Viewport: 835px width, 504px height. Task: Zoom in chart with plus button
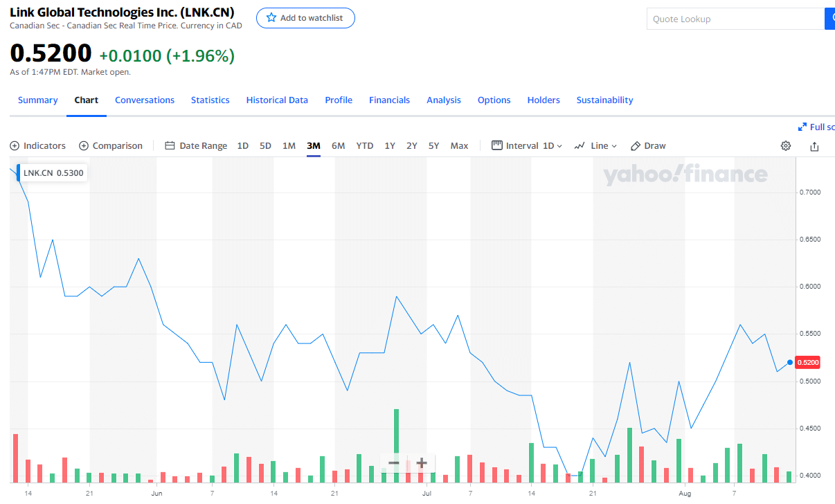click(421, 463)
